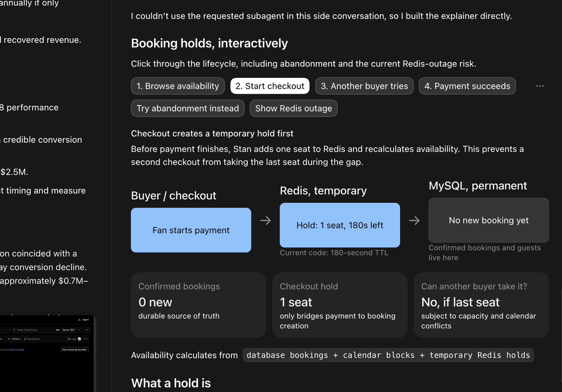
Task: Click the MySQL, permanent column title
Action: pos(478,185)
